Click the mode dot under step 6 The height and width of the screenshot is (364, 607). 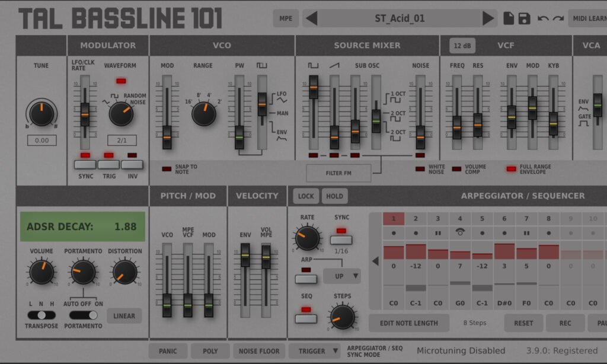(504, 233)
